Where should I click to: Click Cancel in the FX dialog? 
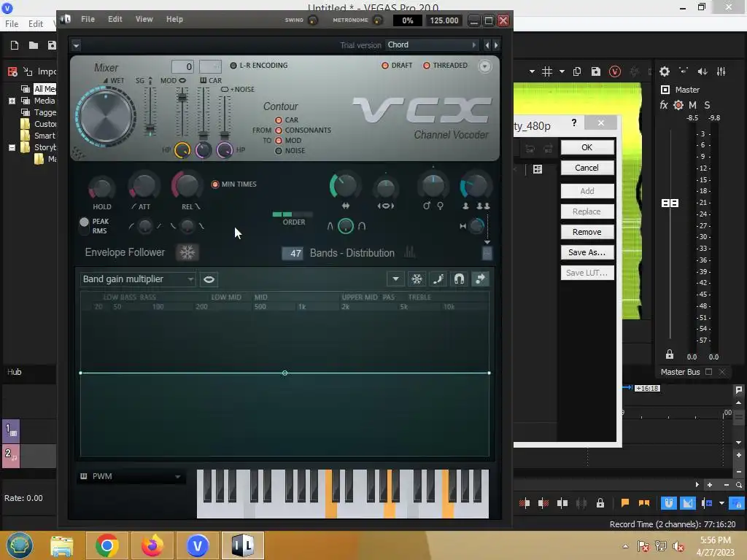587,168
